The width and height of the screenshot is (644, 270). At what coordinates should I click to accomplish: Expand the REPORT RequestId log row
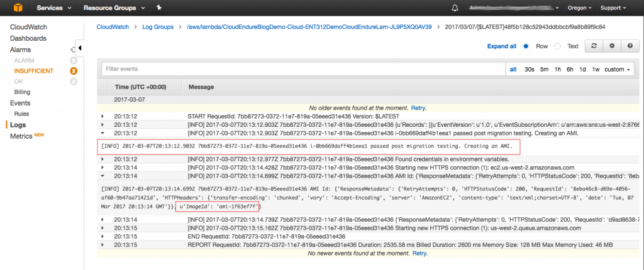coord(103,245)
